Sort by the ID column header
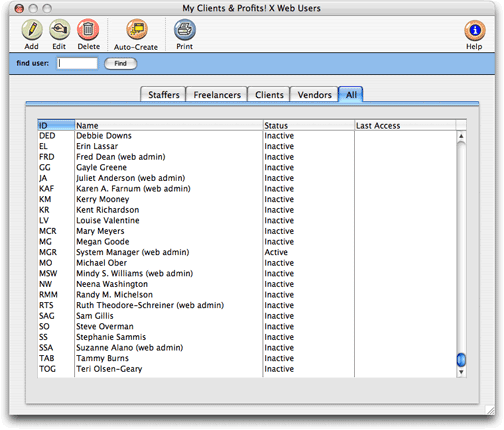Viewport: 504px width, 430px height. (56, 125)
